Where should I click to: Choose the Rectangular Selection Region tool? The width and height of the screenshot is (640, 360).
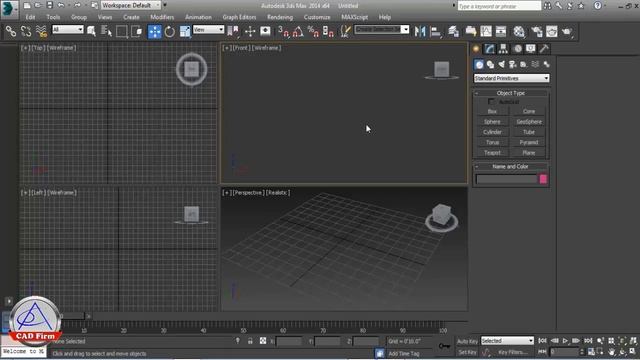tap(122, 31)
